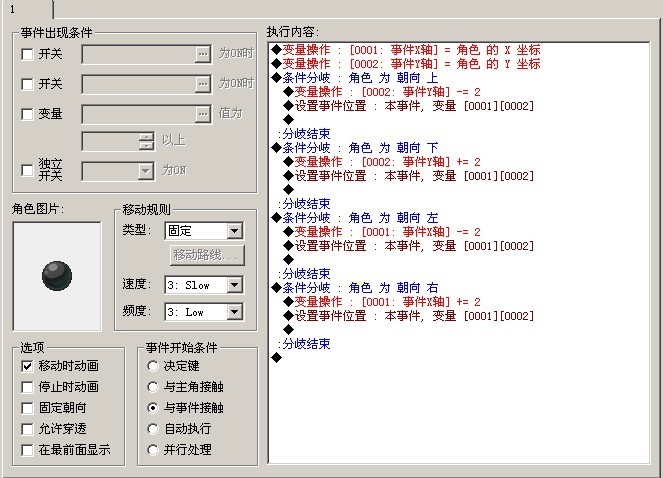This screenshot has width=663, height=478.
Task: Open switch picker for the second 开关 field
Action: point(203,84)
